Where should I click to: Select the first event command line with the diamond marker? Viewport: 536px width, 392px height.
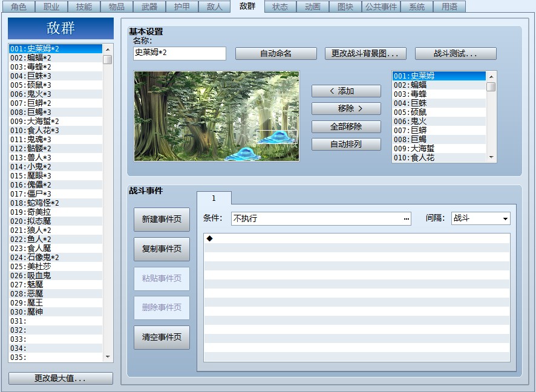tap(357, 238)
